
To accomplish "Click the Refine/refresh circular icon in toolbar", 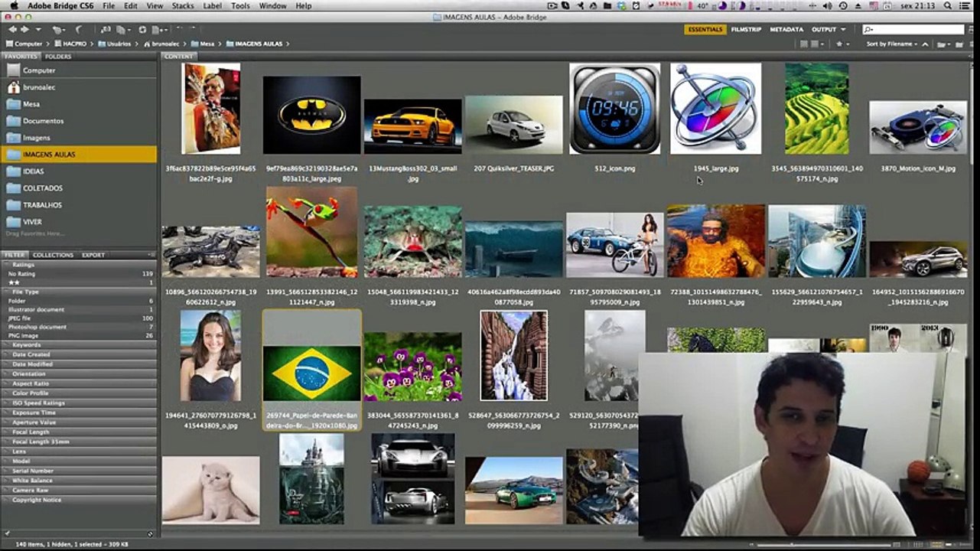I will (x=142, y=30).
